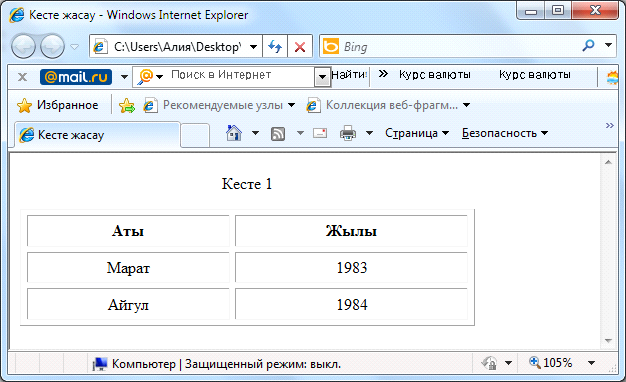
Task: Open the Print dropdown arrow
Action: (x=369, y=133)
